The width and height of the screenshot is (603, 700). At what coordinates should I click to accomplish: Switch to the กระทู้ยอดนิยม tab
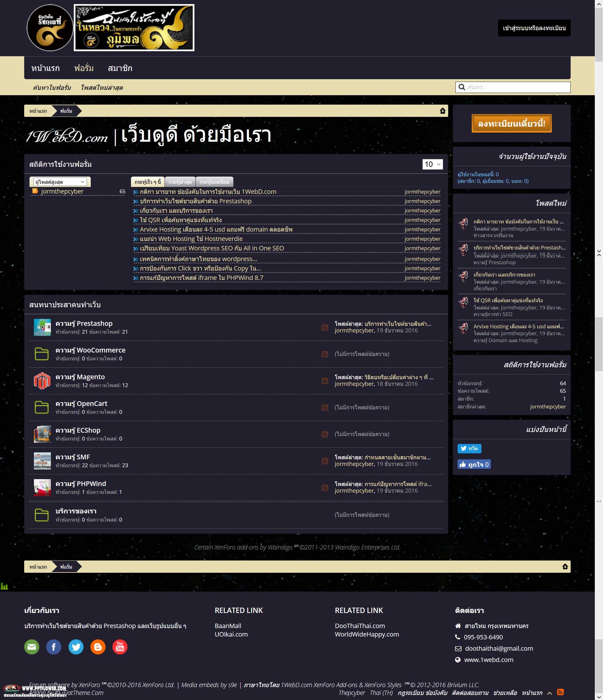tap(215, 182)
